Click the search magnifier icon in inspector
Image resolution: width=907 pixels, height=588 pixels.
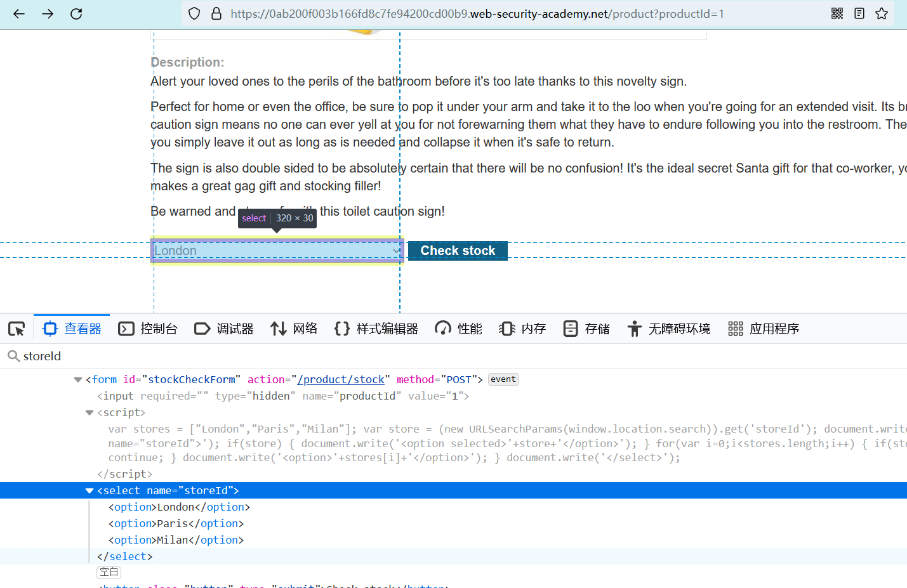point(13,356)
